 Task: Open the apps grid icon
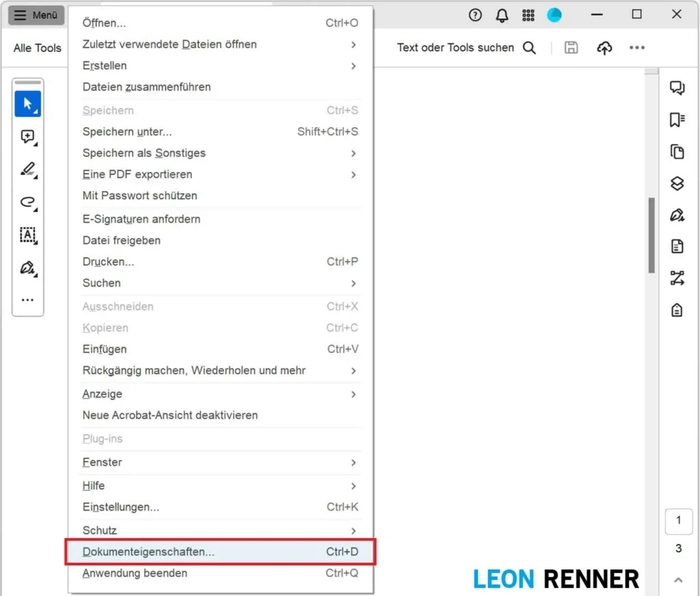coord(528,15)
